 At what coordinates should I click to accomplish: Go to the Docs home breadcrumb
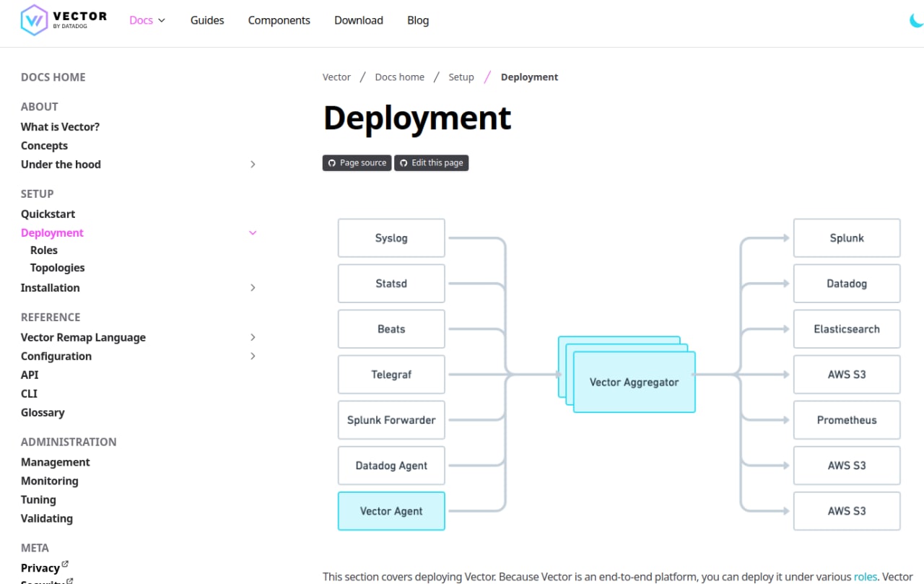399,77
